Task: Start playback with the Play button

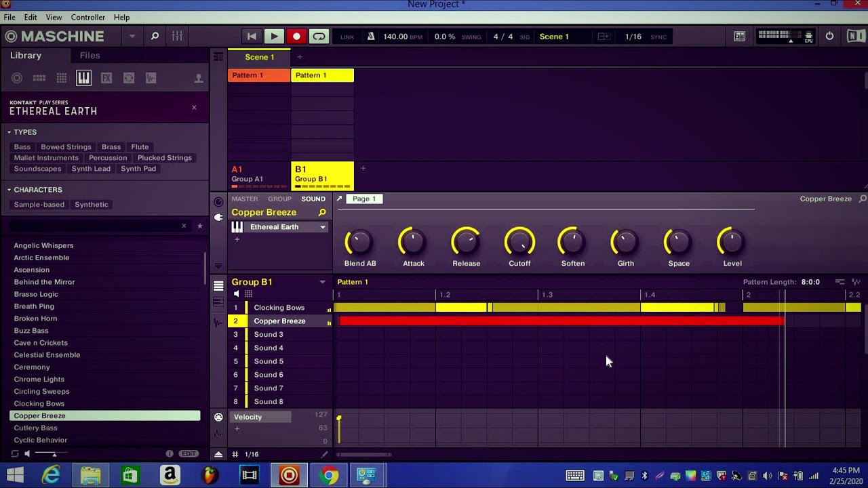Action: coord(274,37)
